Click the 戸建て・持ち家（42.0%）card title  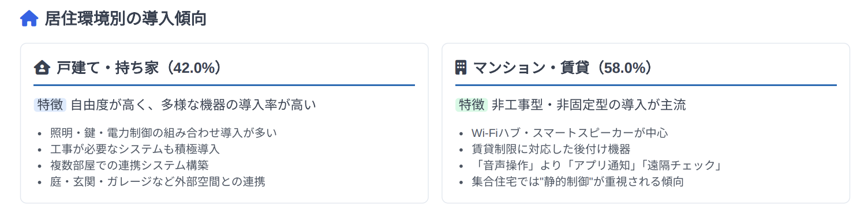point(139,68)
